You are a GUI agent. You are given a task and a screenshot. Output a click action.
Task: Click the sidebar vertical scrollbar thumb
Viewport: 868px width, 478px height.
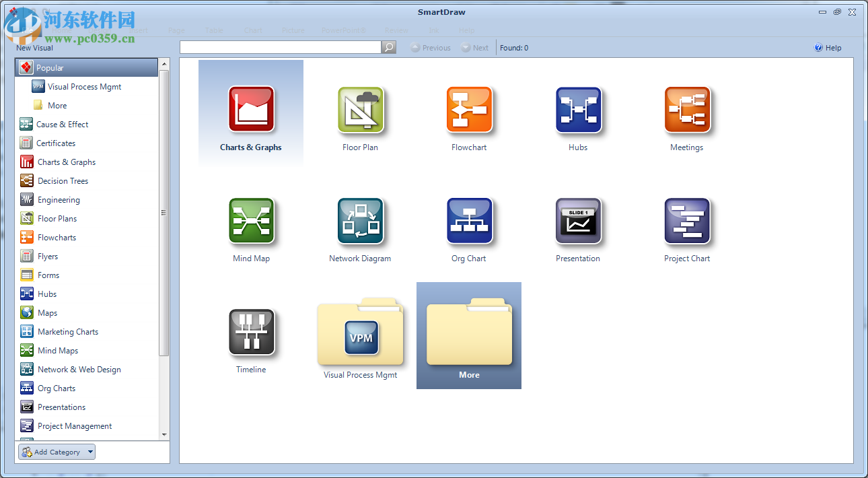pyautogui.click(x=164, y=213)
